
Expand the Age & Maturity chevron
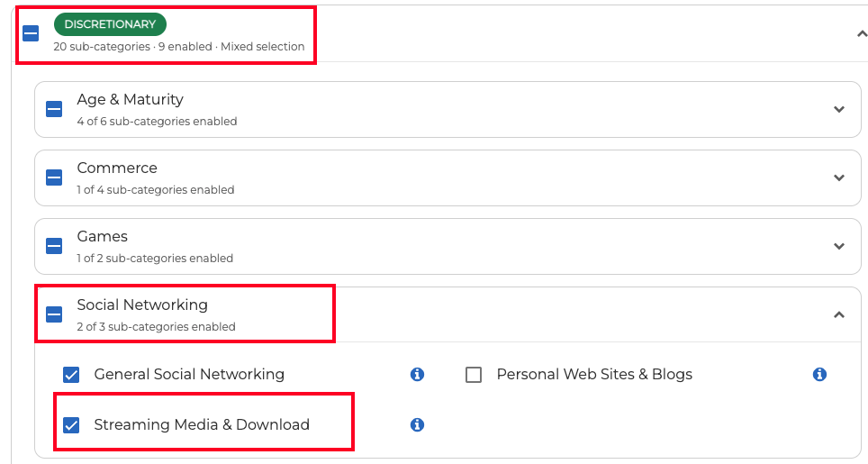pos(838,109)
